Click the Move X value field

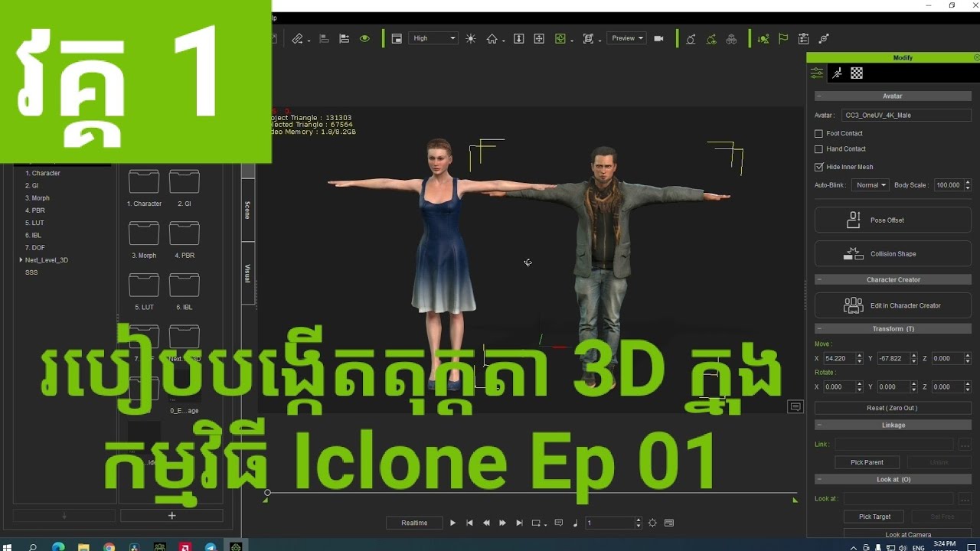(x=838, y=358)
